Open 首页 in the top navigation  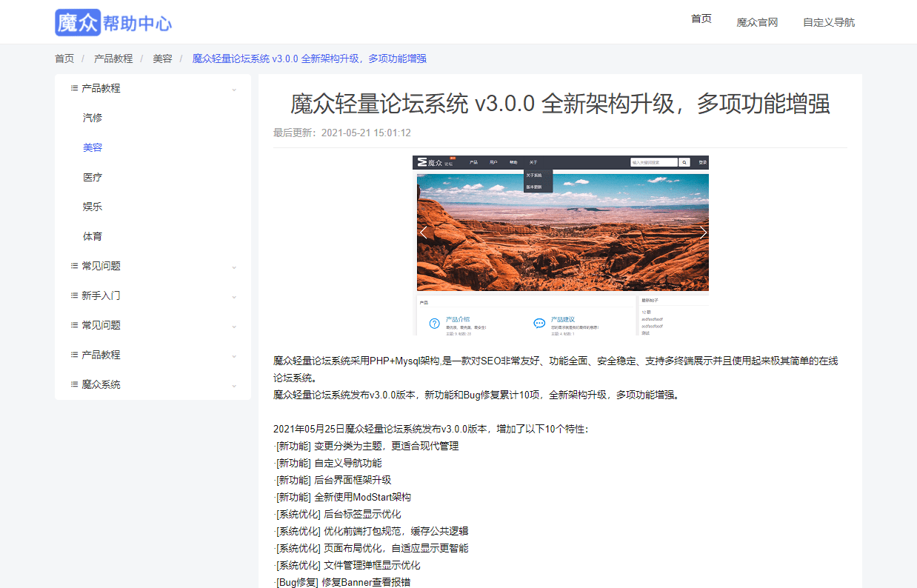(701, 19)
